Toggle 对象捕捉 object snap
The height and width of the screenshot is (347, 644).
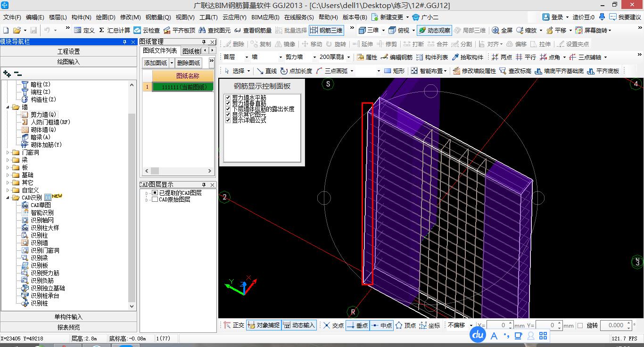tap(263, 325)
